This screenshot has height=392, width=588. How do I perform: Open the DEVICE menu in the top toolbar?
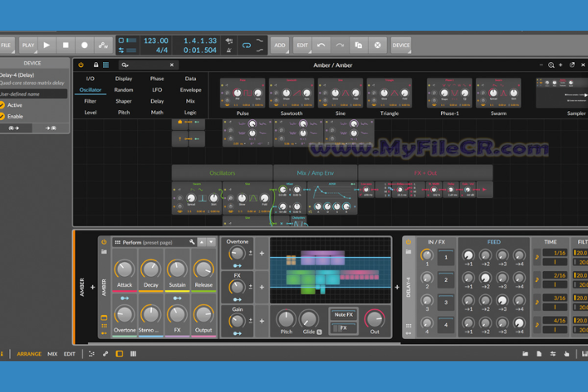click(x=401, y=45)
